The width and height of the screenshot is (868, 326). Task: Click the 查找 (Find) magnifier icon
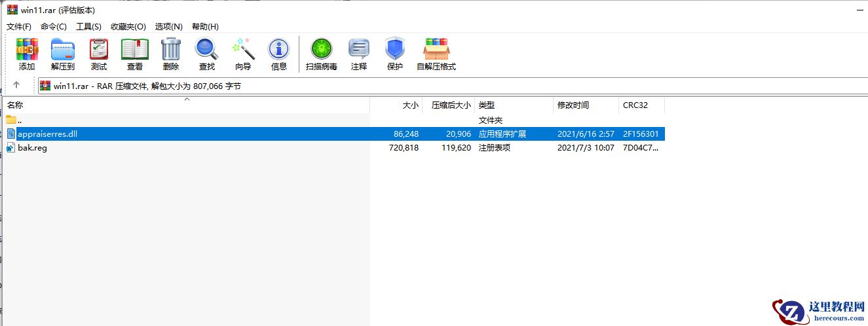[x=207, y=49]
